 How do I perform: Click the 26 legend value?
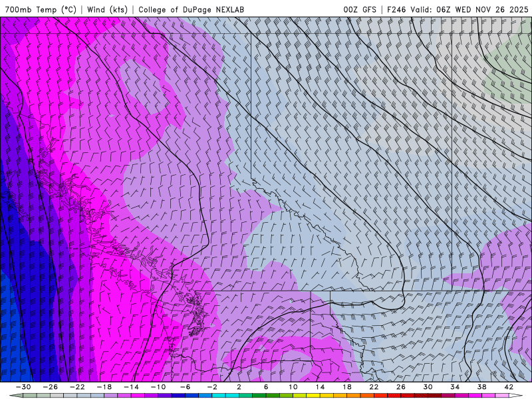[401, 387]
